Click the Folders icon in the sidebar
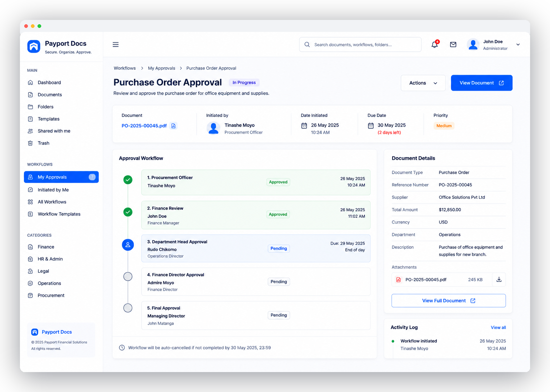550x392 pixels. (30, 107)
